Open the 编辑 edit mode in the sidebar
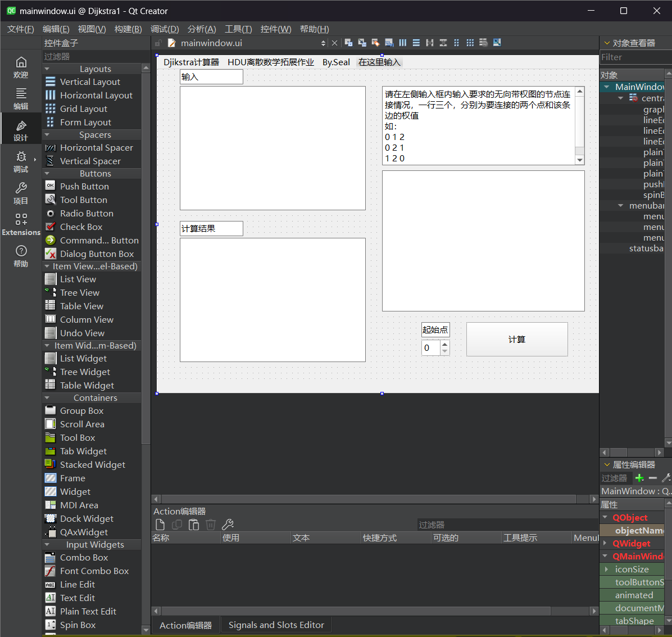Image resolution: width=672 pixels, height=637 pixels. 21,98
